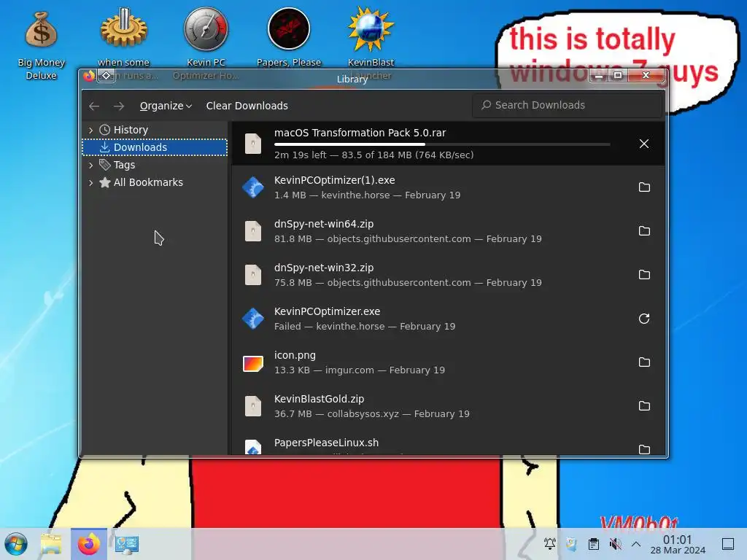This screenshot has height=560, width=747.
Task: Open system settings taskbar icon
Action: [x=127, y=544]
